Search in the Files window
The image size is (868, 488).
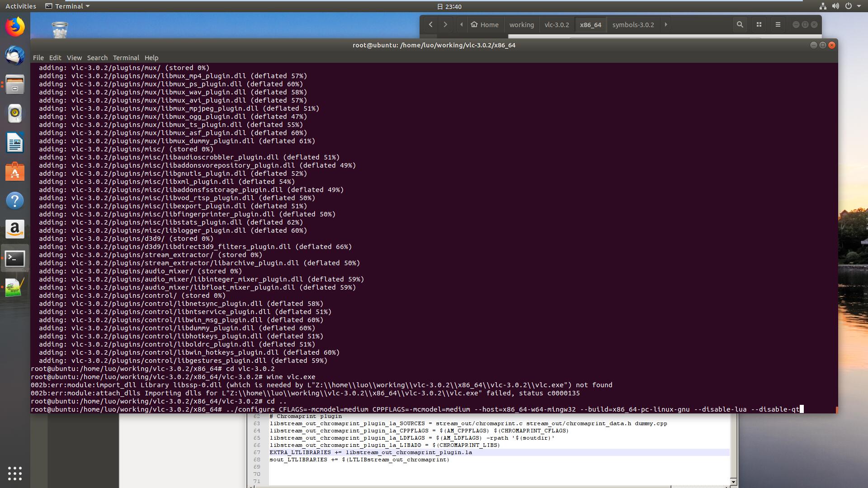(740, 25)
